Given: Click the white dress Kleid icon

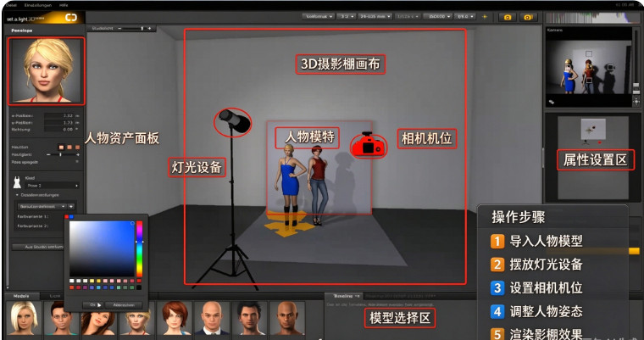Looking at the screenshot, I should click(17, 182).
